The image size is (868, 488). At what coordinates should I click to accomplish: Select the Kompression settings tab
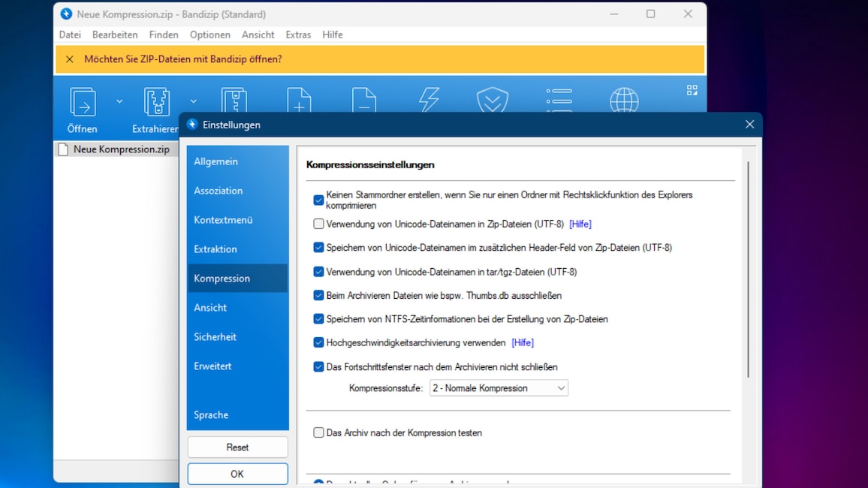coord(237,279)
